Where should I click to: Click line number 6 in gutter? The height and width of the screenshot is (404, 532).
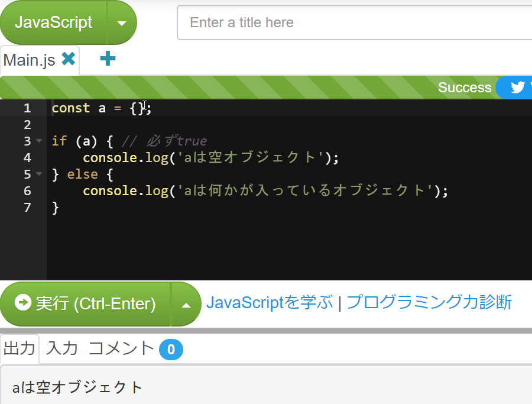click(27, 191)
